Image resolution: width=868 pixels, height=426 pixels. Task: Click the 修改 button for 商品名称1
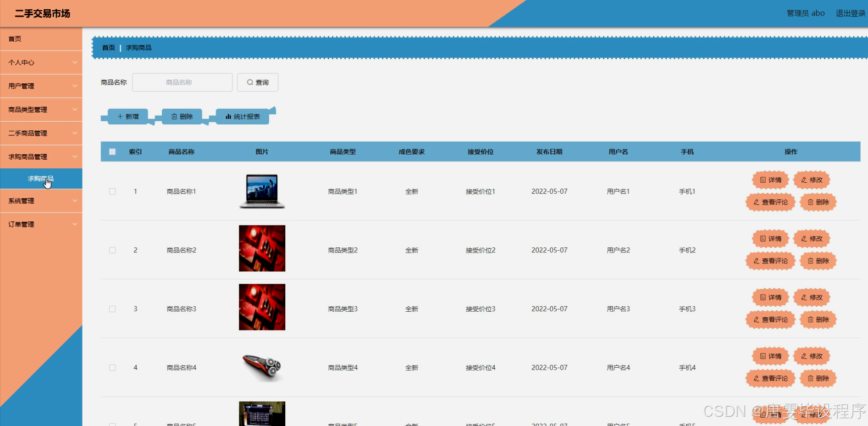coord(812,180)
